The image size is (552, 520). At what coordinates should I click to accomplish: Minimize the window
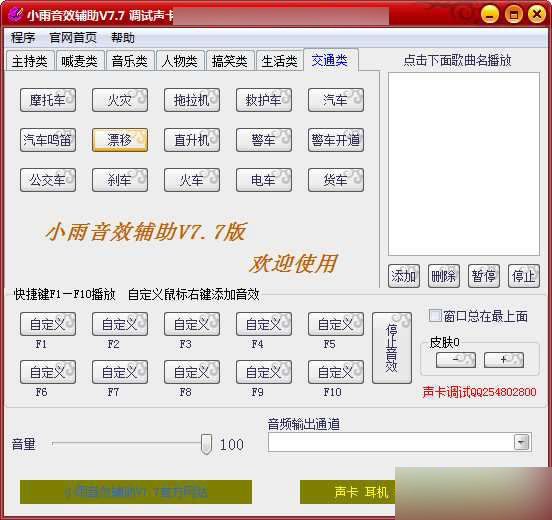coord(490,14)
